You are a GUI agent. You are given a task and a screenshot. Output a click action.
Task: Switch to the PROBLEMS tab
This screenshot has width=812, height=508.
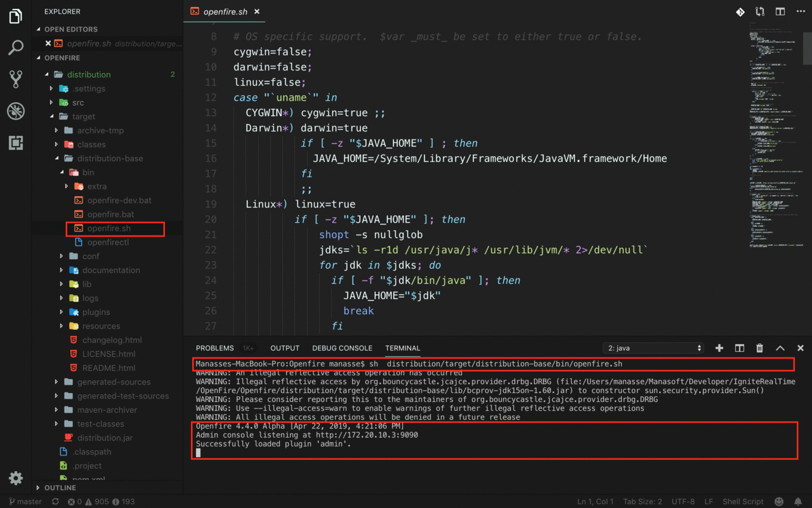pos(214,348)
